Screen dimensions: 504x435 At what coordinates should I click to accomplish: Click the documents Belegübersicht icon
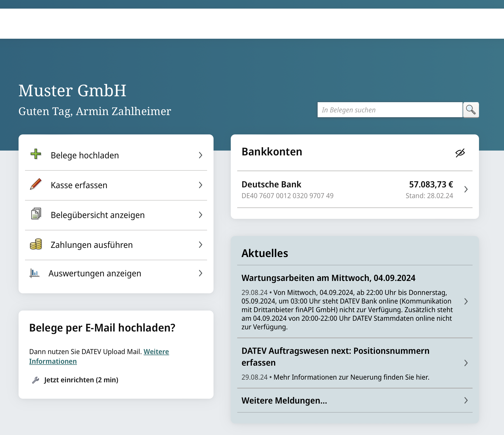(x=36, y=214)
